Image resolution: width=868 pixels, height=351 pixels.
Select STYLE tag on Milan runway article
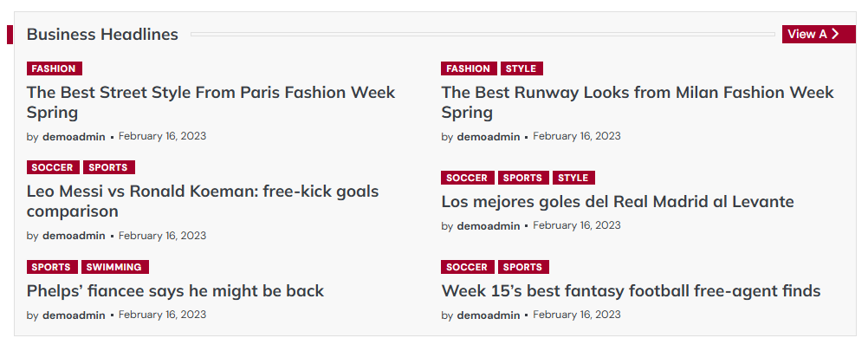pos(521,69)
